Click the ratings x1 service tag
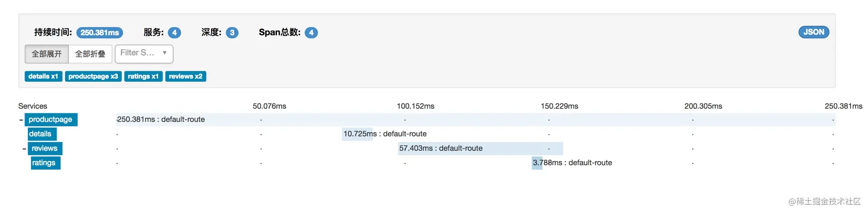868x213 pixels. pyautogui.click(x=143, y=76)
